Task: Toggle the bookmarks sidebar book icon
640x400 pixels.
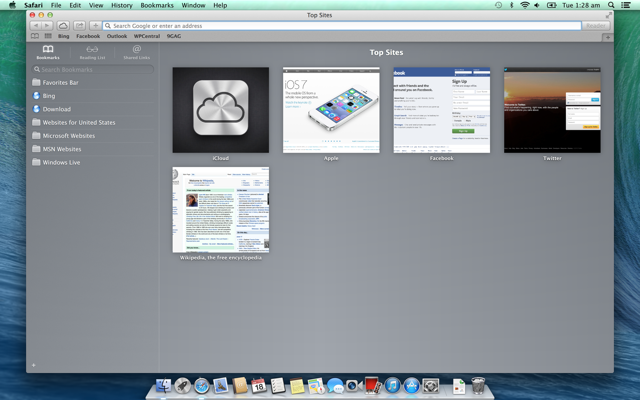Action: click(x=35, y=36)
